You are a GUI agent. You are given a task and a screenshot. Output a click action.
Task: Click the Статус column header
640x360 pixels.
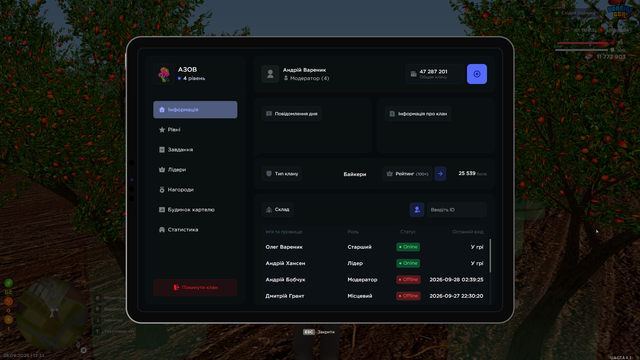[408, 232]
